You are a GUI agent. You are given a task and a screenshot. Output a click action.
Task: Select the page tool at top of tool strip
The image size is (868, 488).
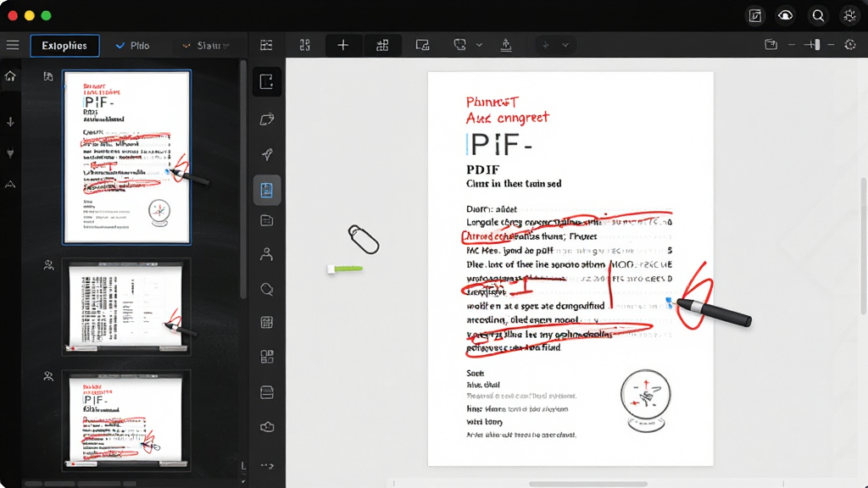coord(267,82)
